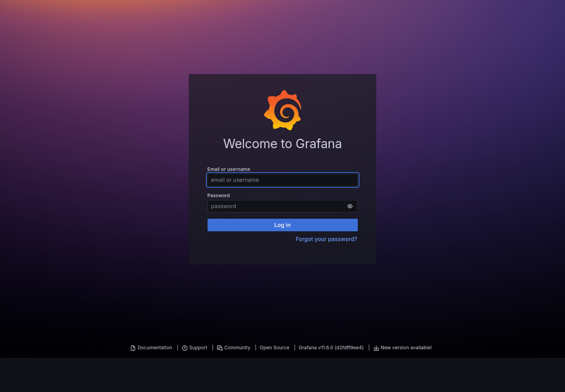The image size is (565, 392).
Task: Click the Email or username label
Action: pos(229,169)
